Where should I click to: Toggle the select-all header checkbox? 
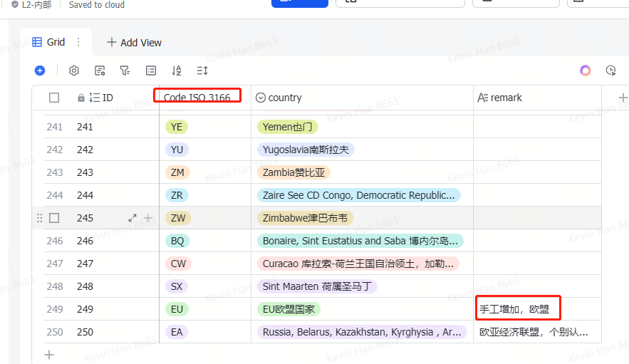[x=54, y=98]
